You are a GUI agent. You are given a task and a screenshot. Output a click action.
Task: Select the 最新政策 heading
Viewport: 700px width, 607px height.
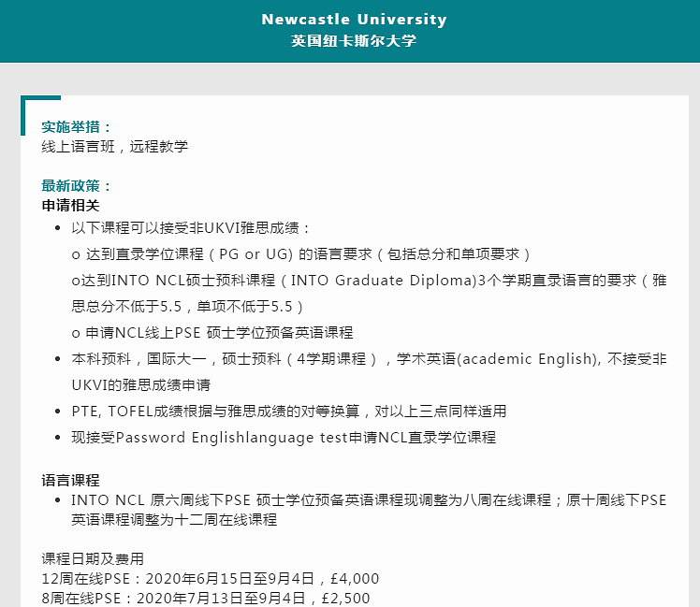tap(76, 186)
